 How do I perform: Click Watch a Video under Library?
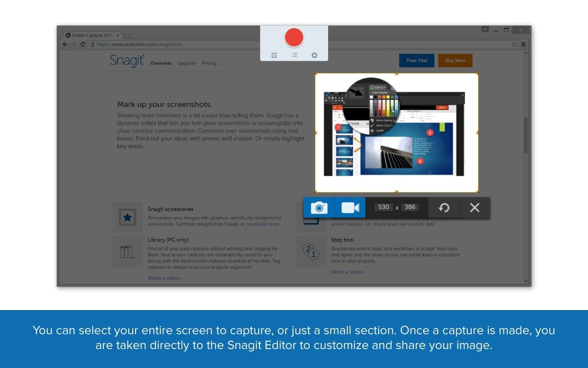click(x=164, y=278)
